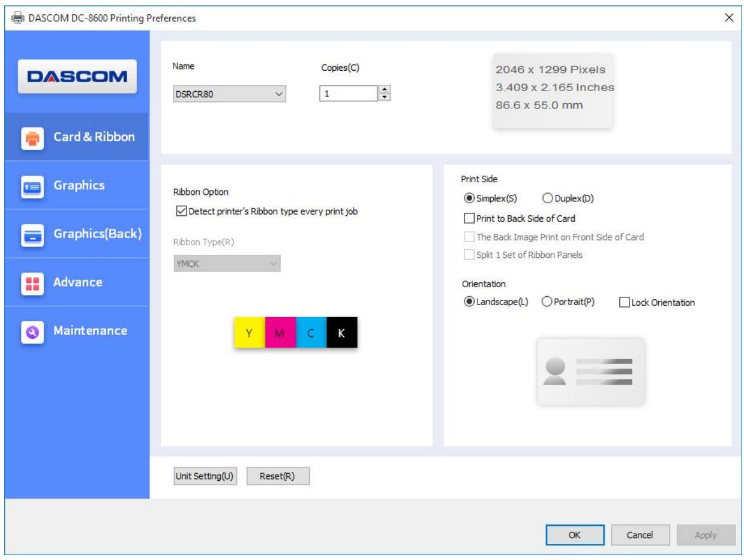Click the Advance grid icon
744x560 pixels.
pyautogui.click(x=32, y=283)
